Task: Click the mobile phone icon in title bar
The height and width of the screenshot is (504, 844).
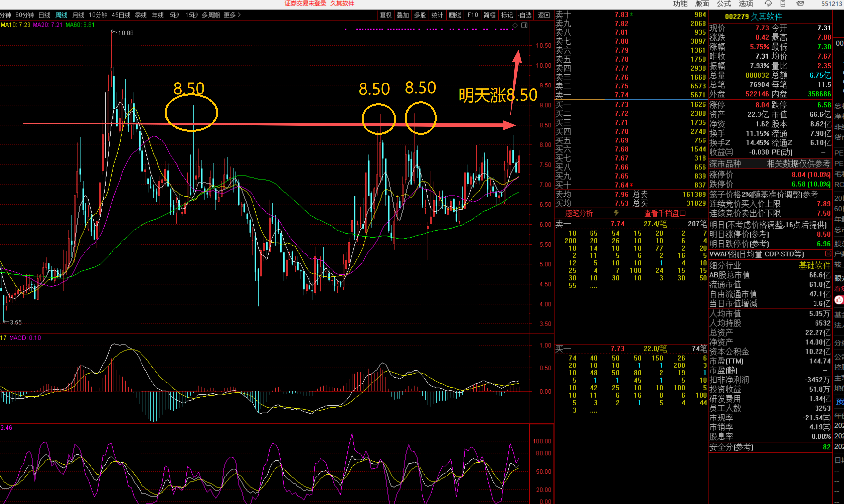Action: [783, 3]
